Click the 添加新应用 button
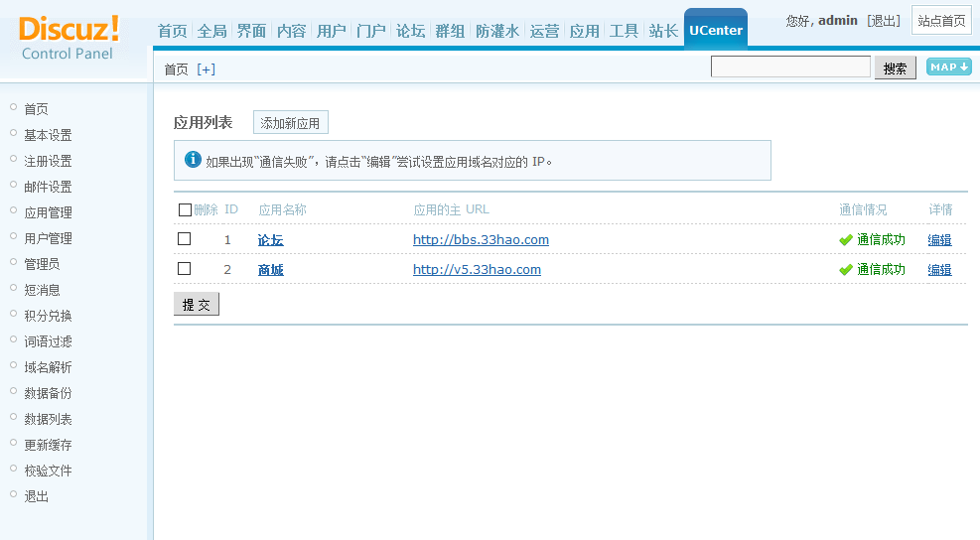The height and width of the screenshot is (540, 980). [290, 122]
